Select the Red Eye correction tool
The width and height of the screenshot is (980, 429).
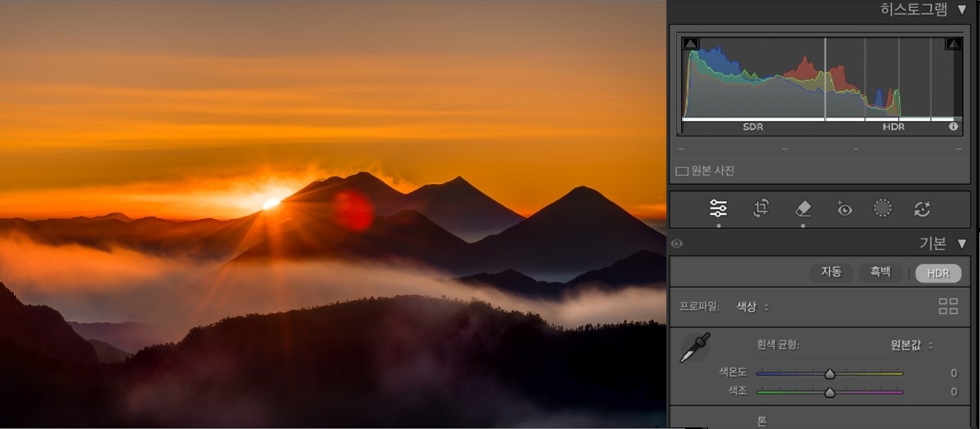(844, 208)
